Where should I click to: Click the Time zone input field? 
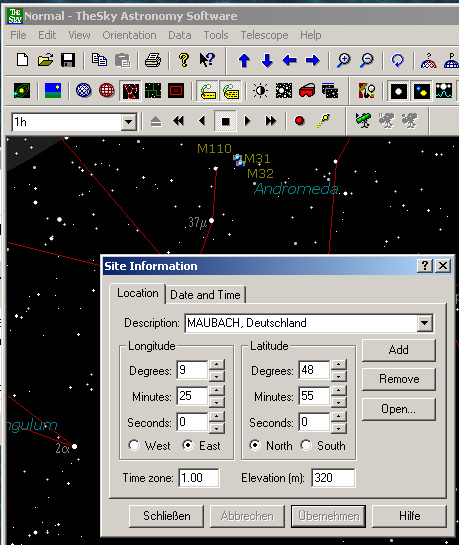[199, 478]
